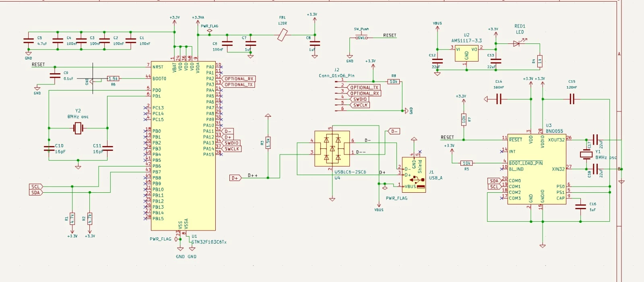644x282 pixels.
Task: Click the USB_A value text
Action: [x=436, y=178]
